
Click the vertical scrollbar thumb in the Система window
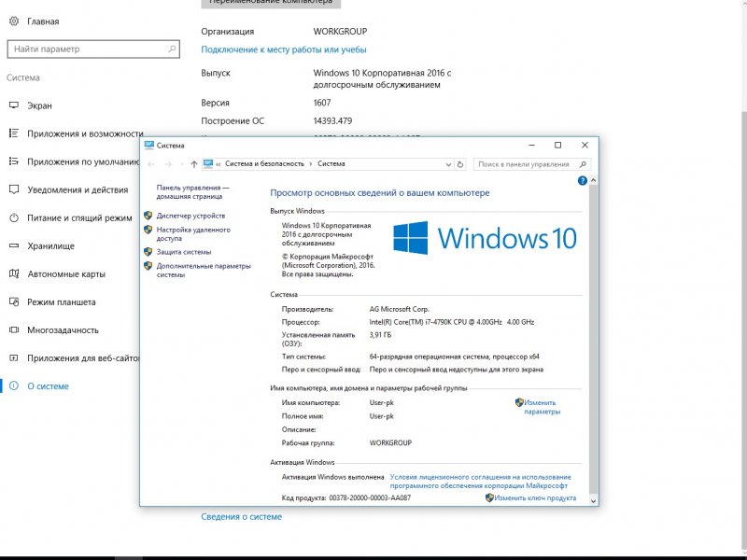593,339
